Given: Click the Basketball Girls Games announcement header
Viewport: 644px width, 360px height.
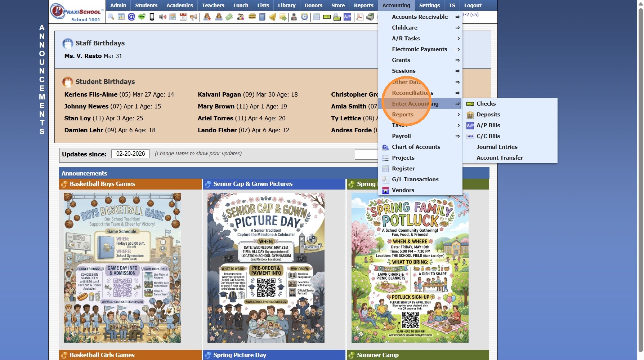Looking at the screenshot, I should tap(130, 355).
